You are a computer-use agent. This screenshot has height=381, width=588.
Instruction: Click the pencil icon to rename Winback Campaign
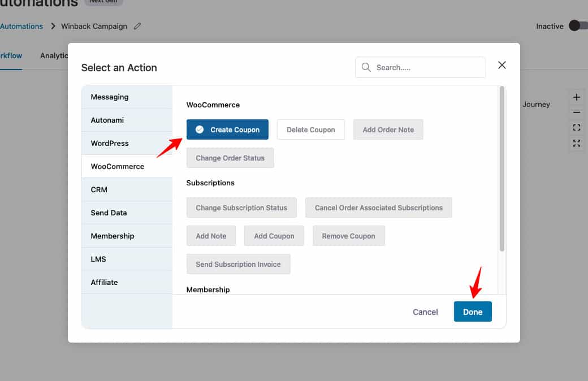tap(137, 26)
